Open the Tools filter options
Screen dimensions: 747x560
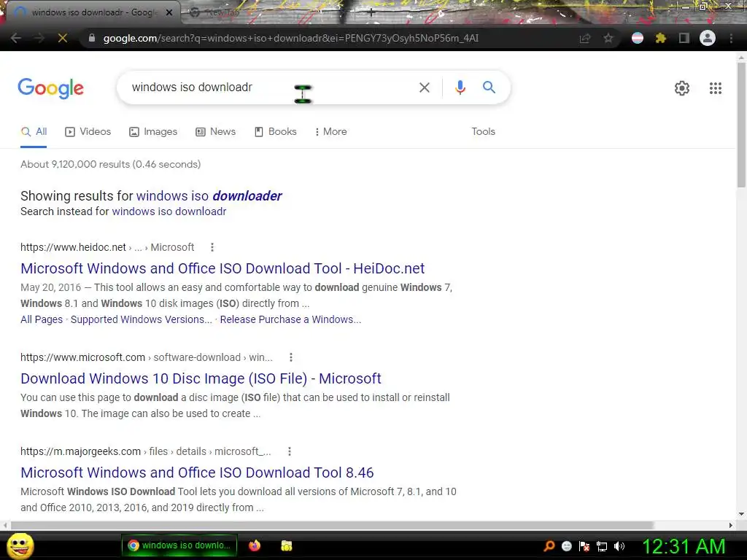coord(483,131)
